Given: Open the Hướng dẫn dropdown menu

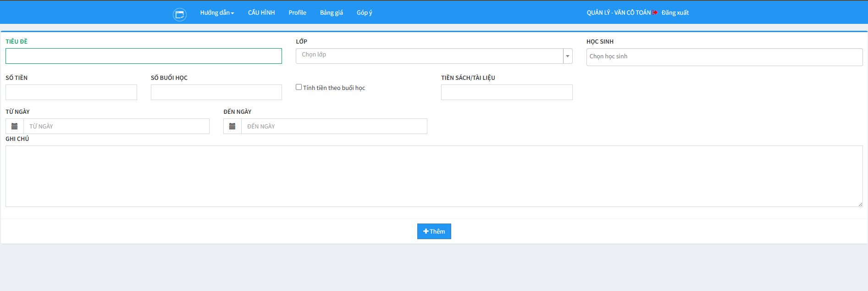Looking at the screenshot, I should coord(217,12).
